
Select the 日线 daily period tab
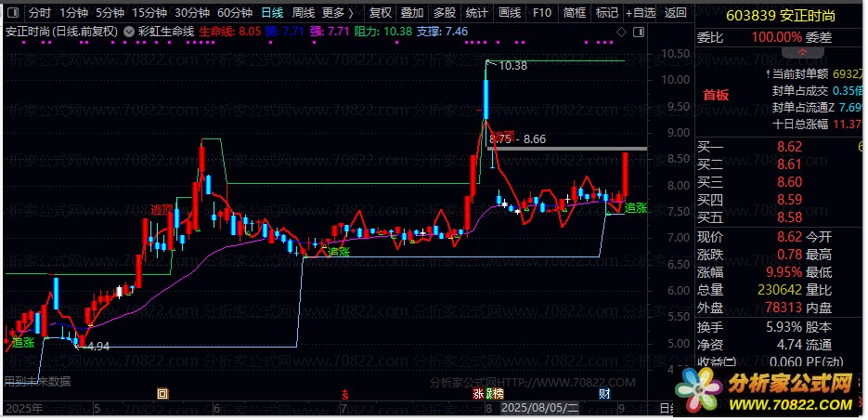pyautogui.click(x=272, y=13)
